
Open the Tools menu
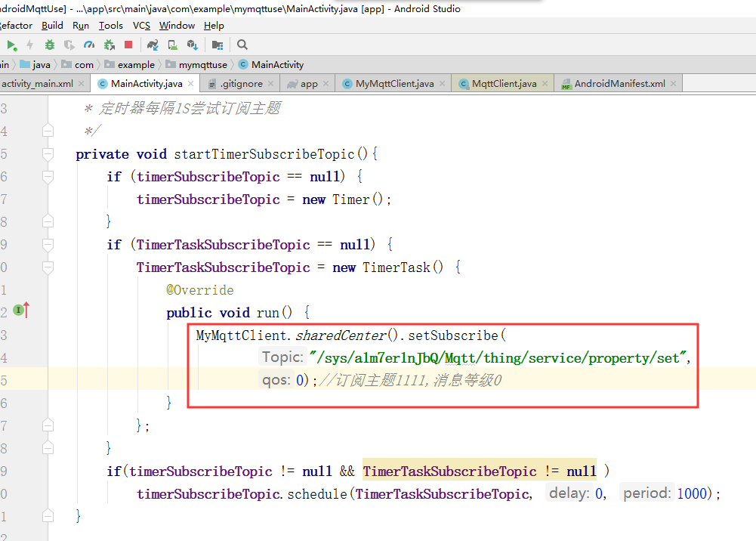[110, 26]
